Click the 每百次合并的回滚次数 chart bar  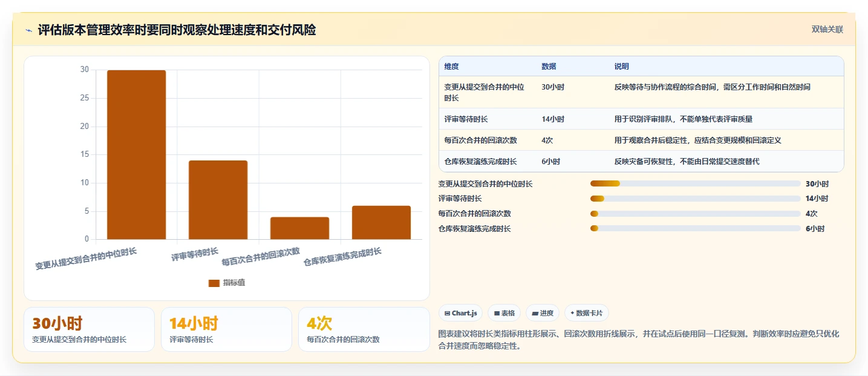(299, 228)
